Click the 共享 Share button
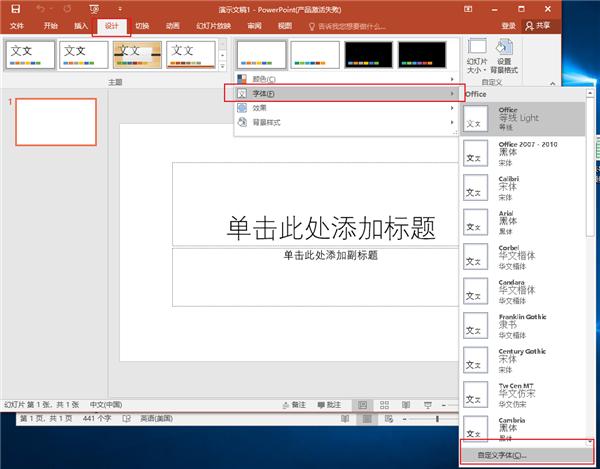 click(538, 26)
